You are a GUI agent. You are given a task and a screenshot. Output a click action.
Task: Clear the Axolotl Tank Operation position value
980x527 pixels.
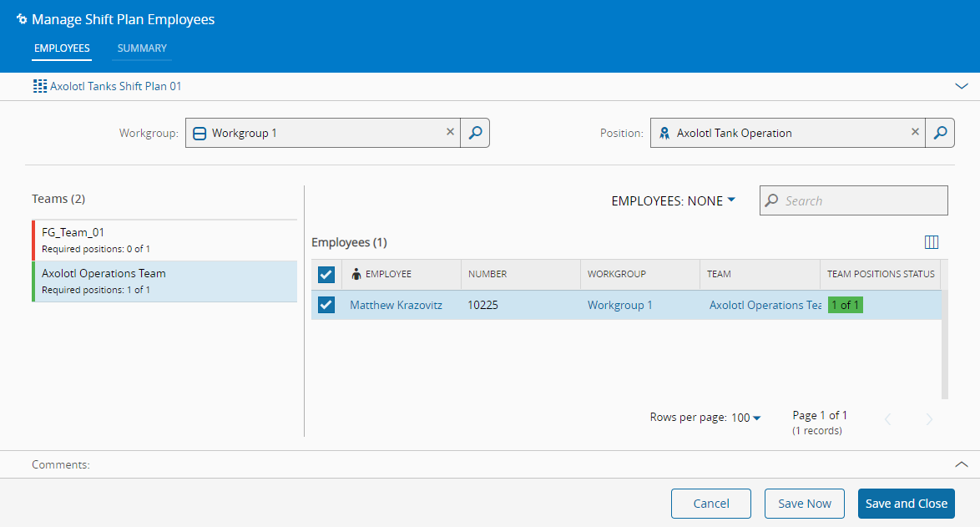[915, 132]
